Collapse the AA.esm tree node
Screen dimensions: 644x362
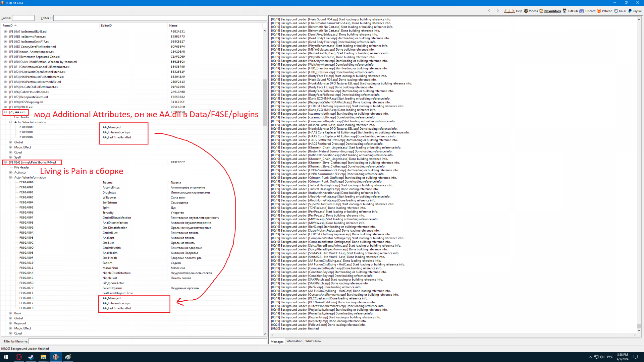[5, 112]
